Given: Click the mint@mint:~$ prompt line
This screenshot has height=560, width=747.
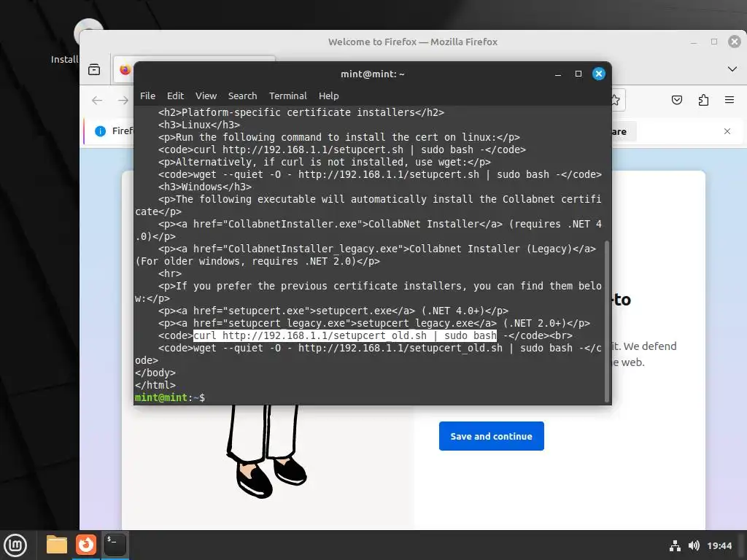Looking at the screenshot, I should click(x=169, y=397).
